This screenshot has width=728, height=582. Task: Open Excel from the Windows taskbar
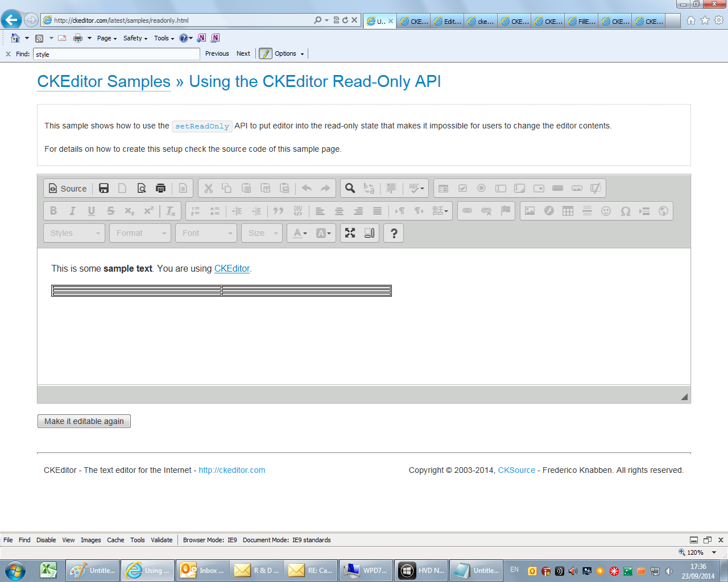[x=48, y=570]
